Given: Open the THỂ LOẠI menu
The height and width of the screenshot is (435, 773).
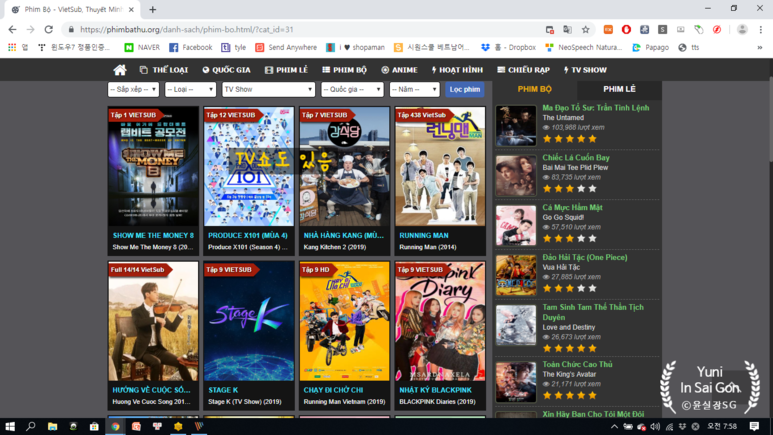Looking at the screenshot, I should tap(164, 70).
